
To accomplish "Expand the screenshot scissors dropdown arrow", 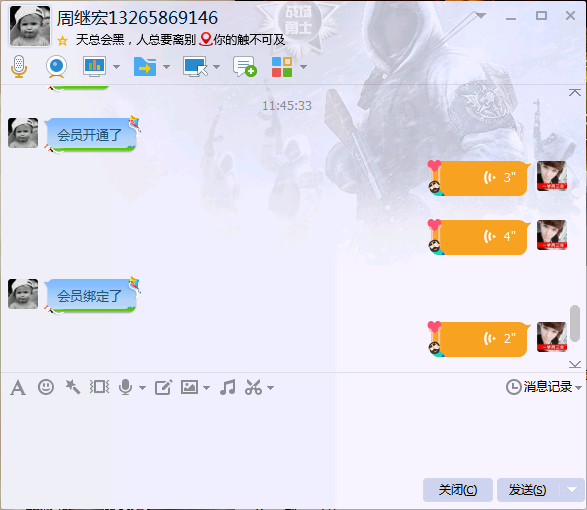I will pos(271,388).
